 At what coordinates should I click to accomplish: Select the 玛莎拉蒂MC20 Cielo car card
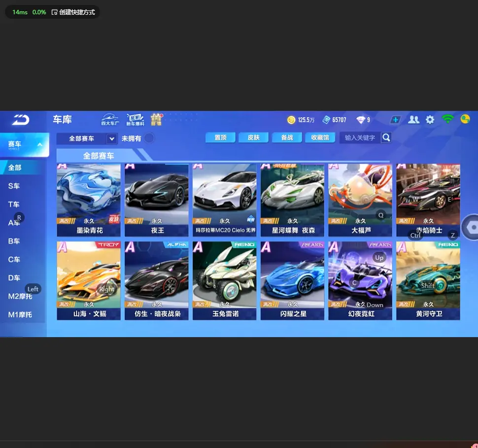tap(225, 200)
